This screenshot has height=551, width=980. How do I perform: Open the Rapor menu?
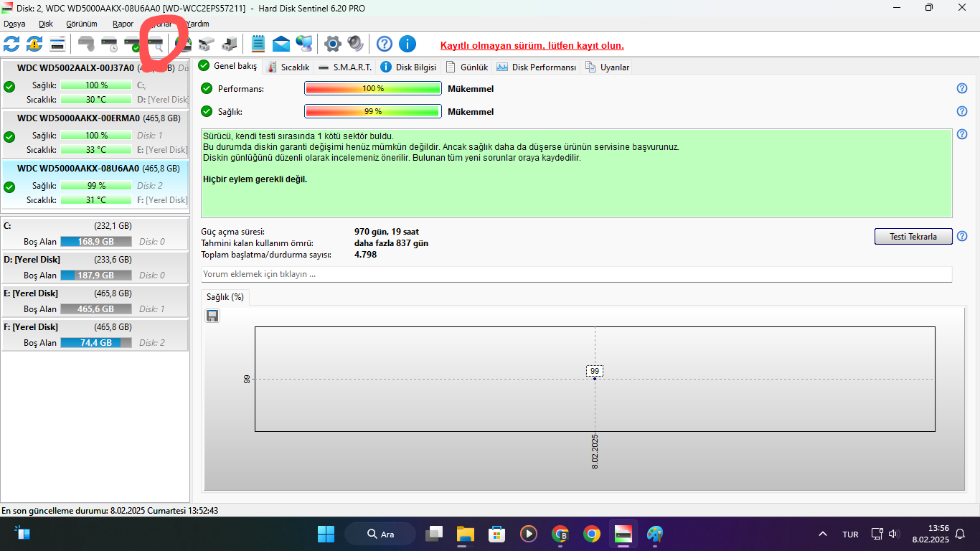[123, 24]
